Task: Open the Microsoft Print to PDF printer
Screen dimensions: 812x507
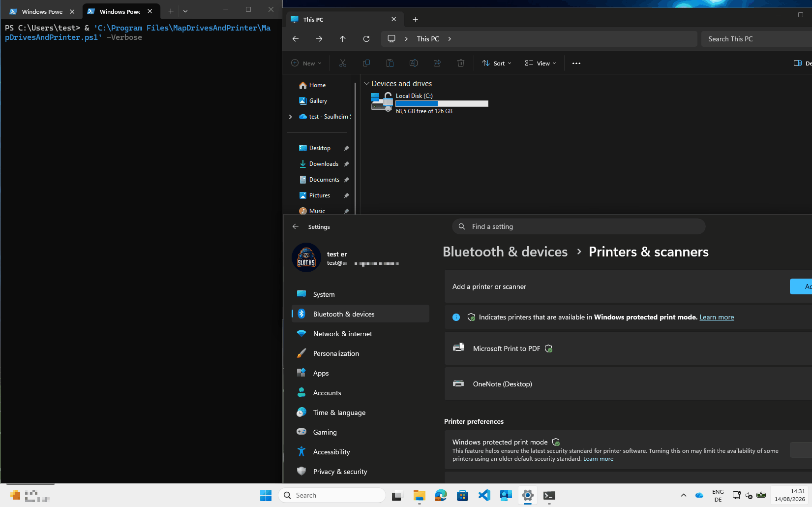Action: [x=628, y=349]
